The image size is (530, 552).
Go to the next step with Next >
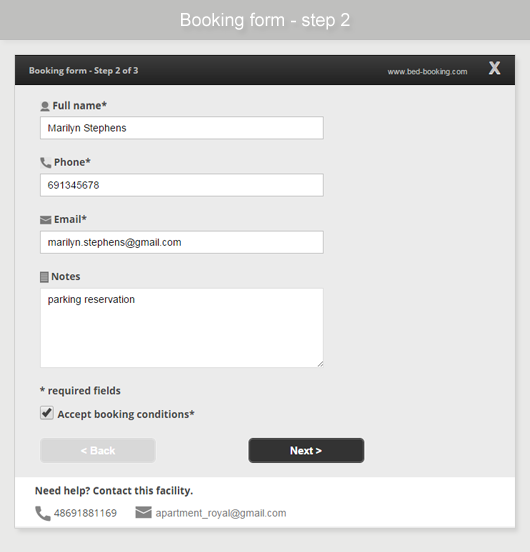[306, 451]
